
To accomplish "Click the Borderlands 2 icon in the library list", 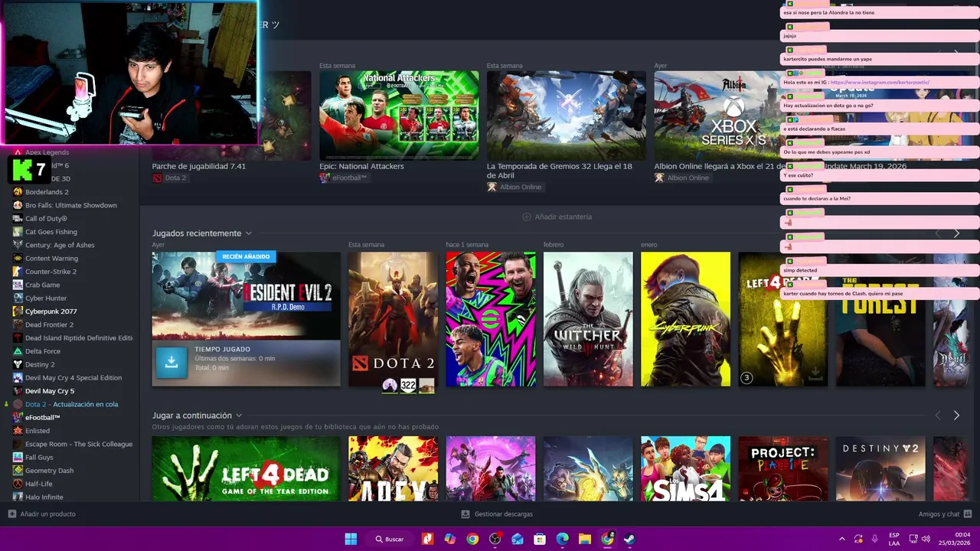I will [x=18, y=192].
